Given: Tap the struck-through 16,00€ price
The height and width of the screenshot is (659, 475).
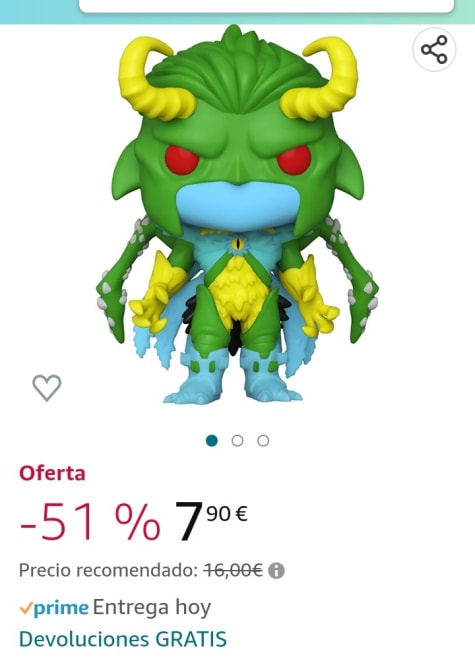Looking at the screenshot, I should (x=233, y=570).
